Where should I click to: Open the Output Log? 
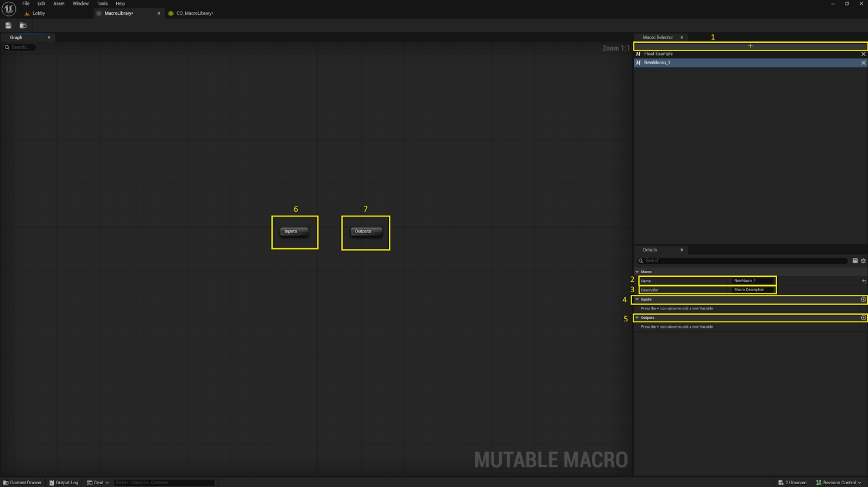pyautogui.click(x=64, y=483)
